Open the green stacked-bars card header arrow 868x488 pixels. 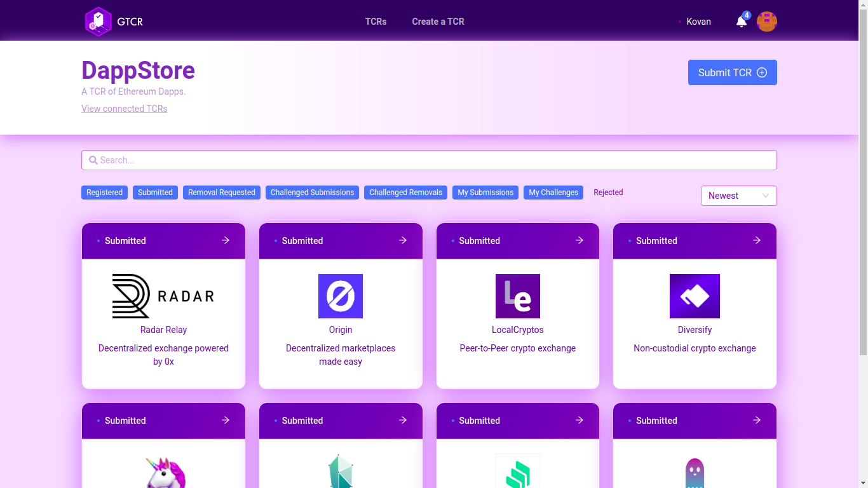(580, 420)
